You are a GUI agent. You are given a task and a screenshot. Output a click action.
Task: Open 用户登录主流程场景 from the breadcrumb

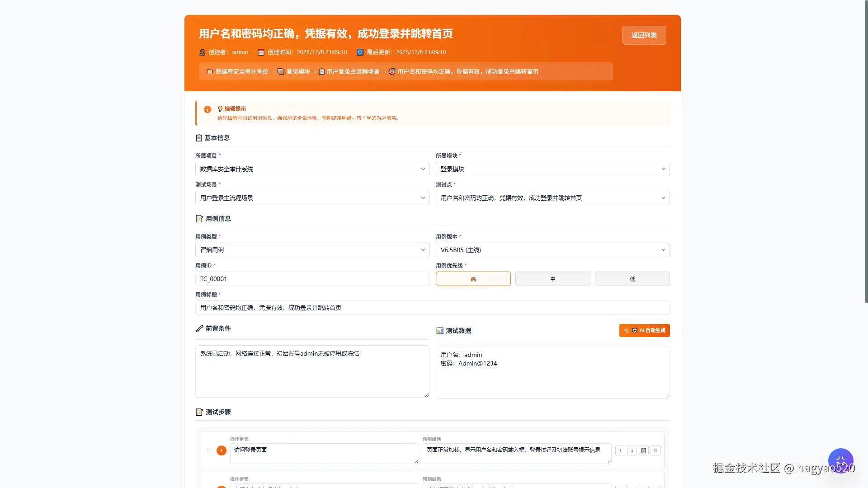(x=353, y=71)
